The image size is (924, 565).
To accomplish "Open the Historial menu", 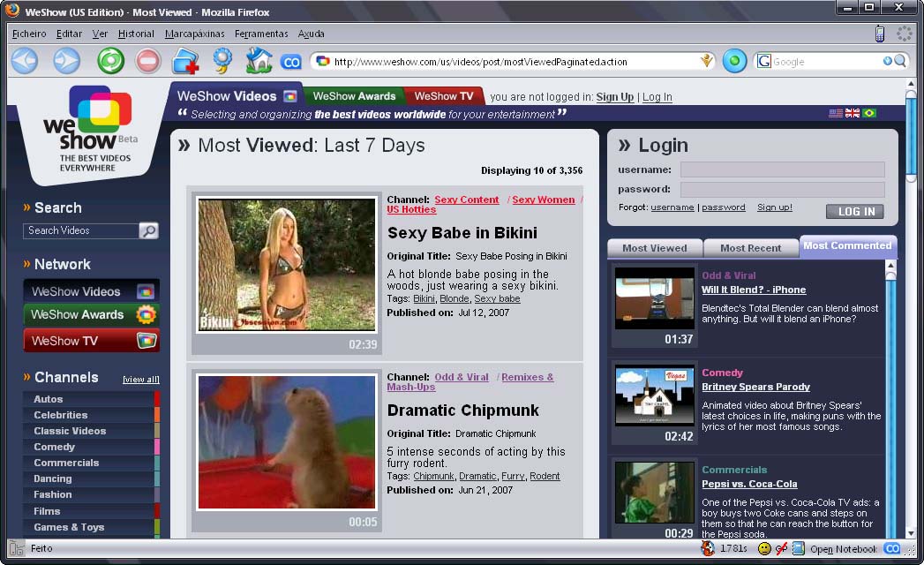I will pyautogui.click(x=136, y=34).
